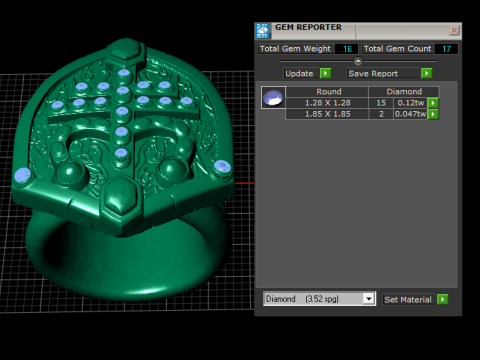Click the green arrow beside Set Material
The height and width of the screenshot is (360, 480).
(x=443, y=299)
